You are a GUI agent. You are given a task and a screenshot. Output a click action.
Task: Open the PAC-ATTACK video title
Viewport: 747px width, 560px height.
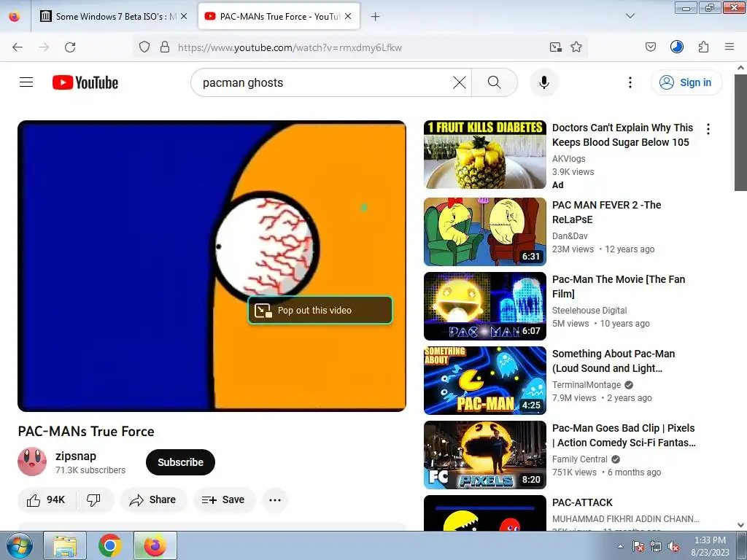click(x=582, y=502)
